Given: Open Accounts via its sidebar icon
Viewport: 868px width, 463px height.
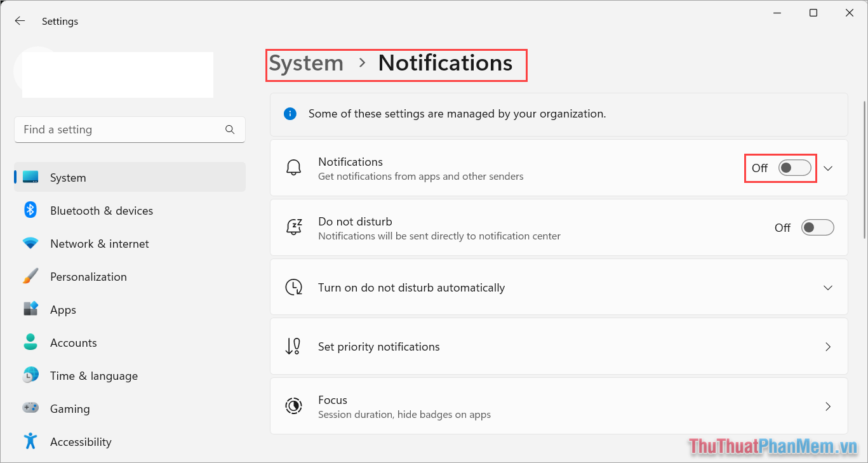Looking at the screenshot, I should click(x=30, y=342).
